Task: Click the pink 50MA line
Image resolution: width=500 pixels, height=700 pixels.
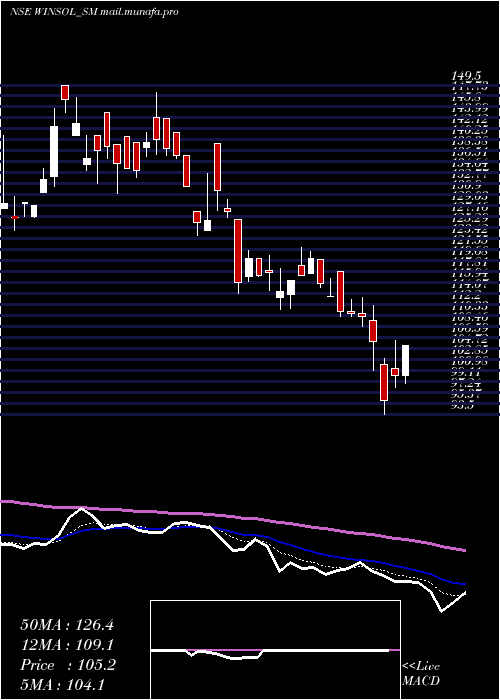Action: (x=232, y=517)
